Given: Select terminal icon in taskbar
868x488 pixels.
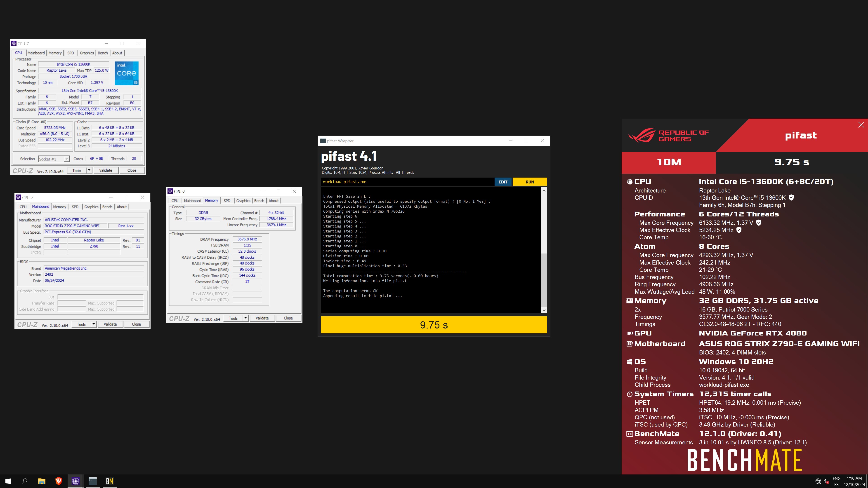Looking at the screenshot, I should [93, 481].
